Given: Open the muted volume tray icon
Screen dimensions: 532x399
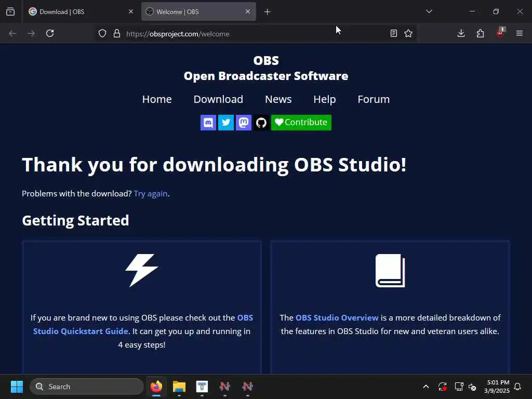Looking at the screenshot, I should [x=472, y=387].
